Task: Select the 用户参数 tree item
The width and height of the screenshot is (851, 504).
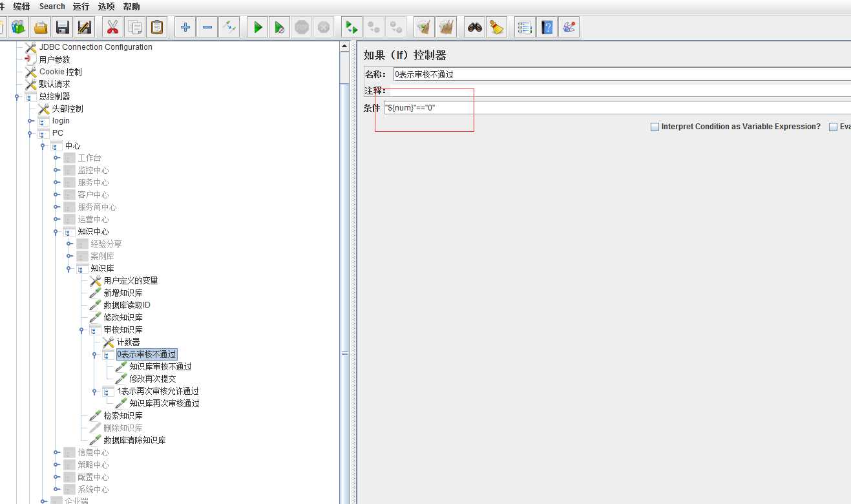Action: pyautogui.click(x=54, y=59)
